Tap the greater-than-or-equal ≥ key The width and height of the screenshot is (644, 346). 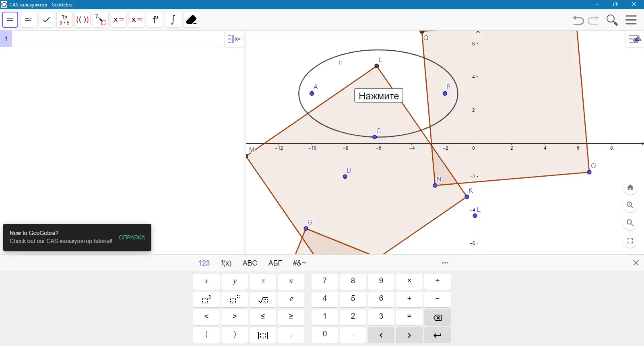[x=291, y=317]
